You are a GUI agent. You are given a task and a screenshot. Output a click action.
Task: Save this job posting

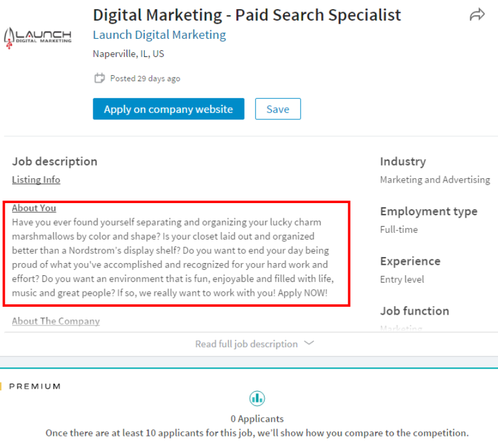[277, 109]
